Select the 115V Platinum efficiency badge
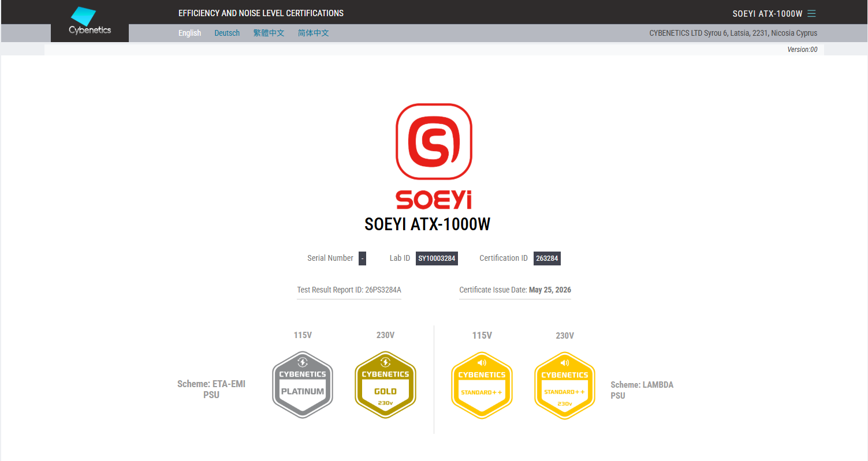Viewport: 868px width, 461px height. (303, 384)
